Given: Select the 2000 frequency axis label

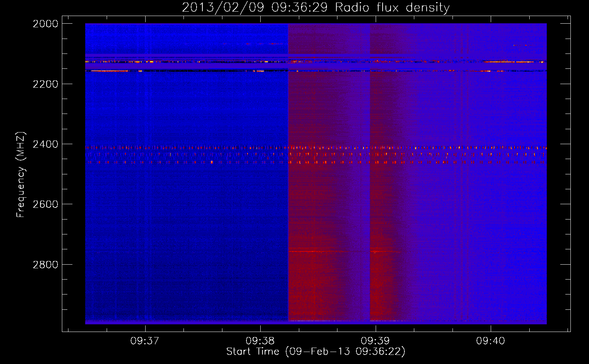Looking at the screenshot, I should pos(46,24).
